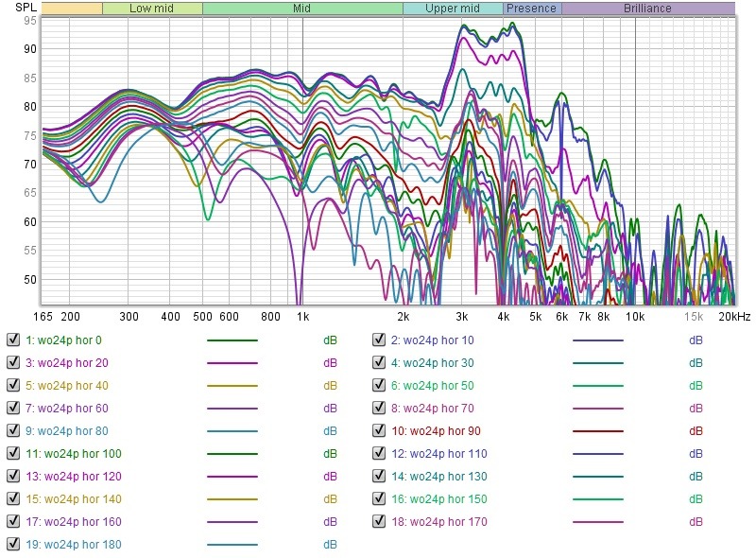This screenshot has height=558, width=756.
Task: Untick the checkbox beside 4: wo24p hor 30
Action: 379,362
